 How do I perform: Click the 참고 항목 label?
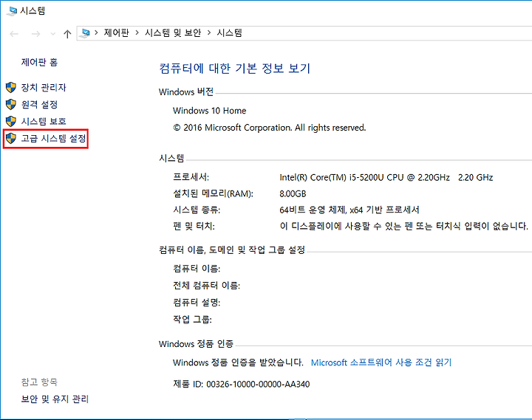tap(39, 382)
